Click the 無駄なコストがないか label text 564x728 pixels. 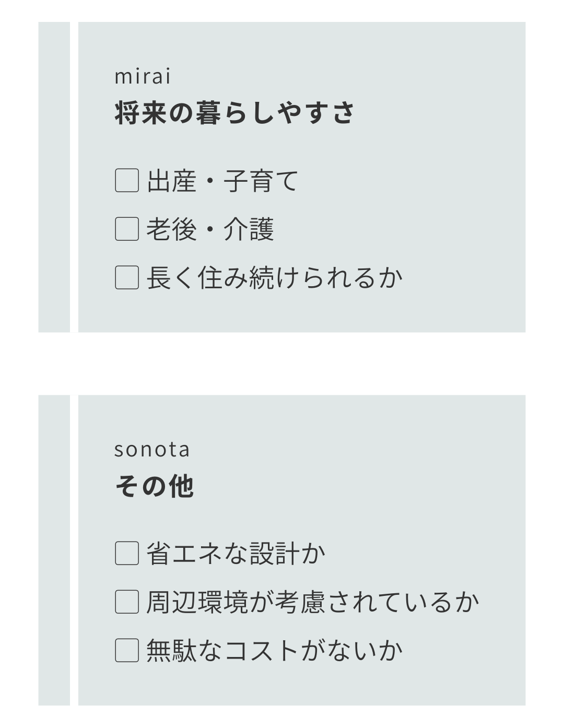(x=274, y=650)
